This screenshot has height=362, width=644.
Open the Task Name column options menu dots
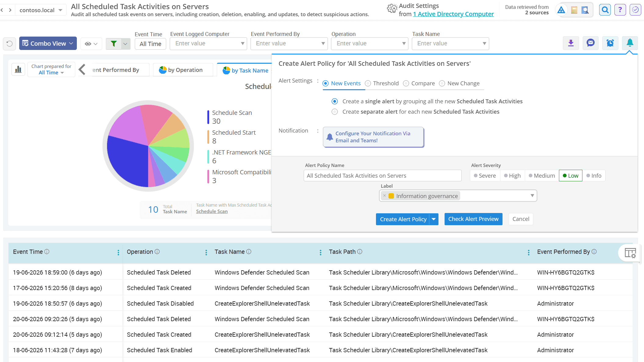320,252
